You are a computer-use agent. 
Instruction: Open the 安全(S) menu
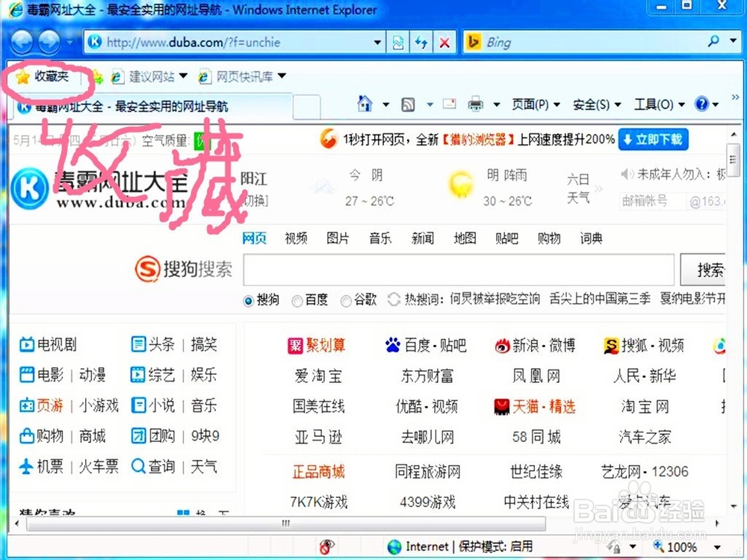[597, 105]
